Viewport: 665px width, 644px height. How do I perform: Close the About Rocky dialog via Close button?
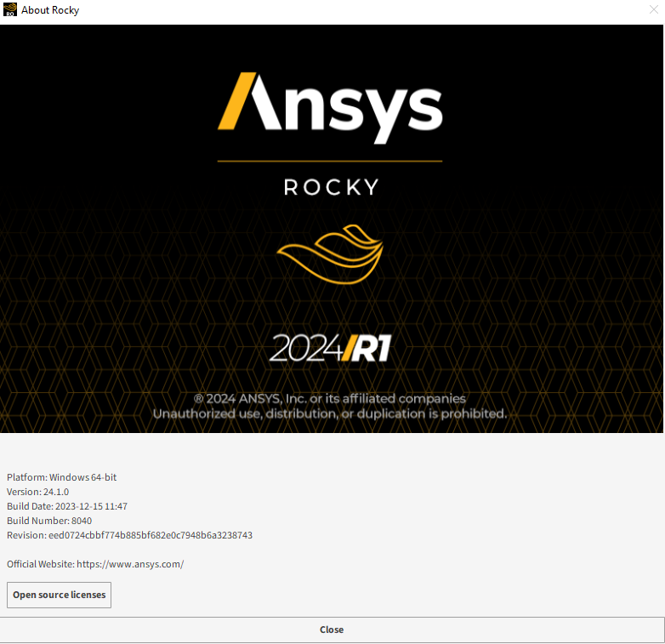(x=332, y=630)
